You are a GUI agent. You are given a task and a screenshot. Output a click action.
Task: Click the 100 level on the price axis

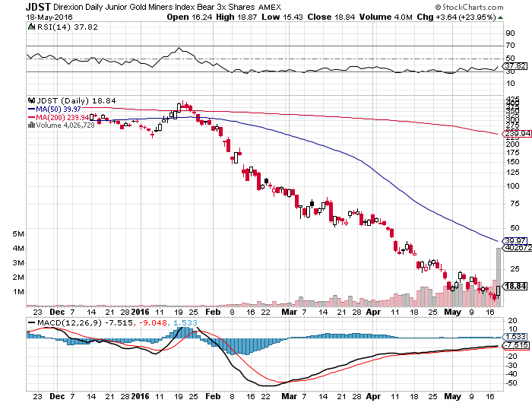point(513,186)
